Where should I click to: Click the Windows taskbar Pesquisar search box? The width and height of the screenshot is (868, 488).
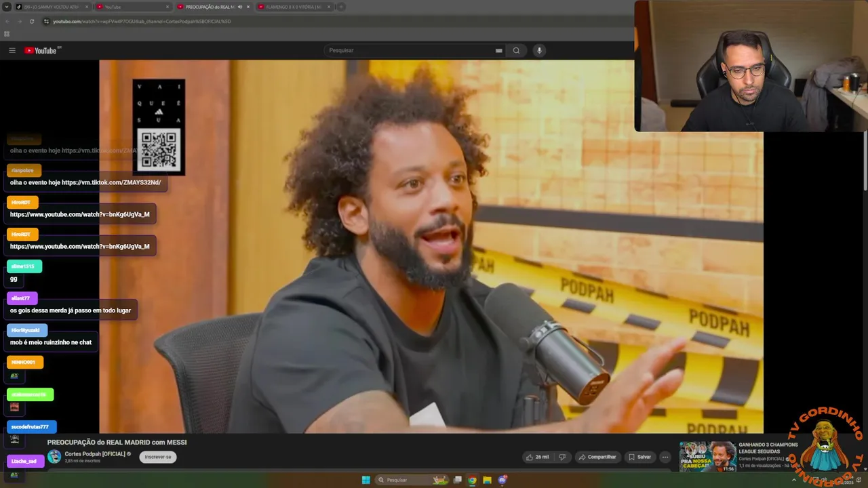tap(413, 480)
